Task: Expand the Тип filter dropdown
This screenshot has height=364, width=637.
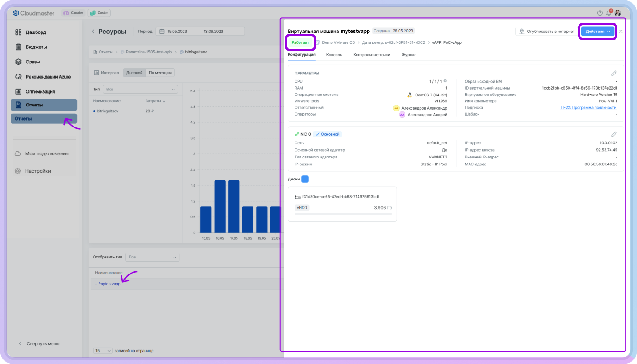Action: click(140, 90)
